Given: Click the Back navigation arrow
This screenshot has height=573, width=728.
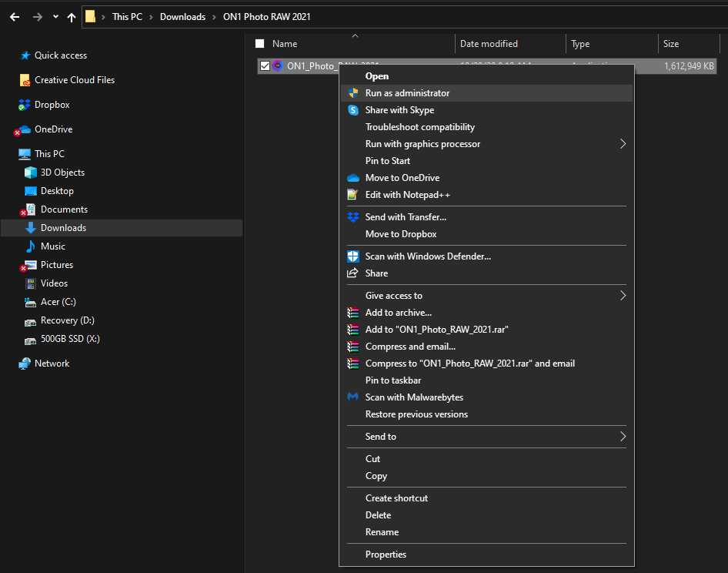Looking at the screenshot, I should [x=15, y=17].
